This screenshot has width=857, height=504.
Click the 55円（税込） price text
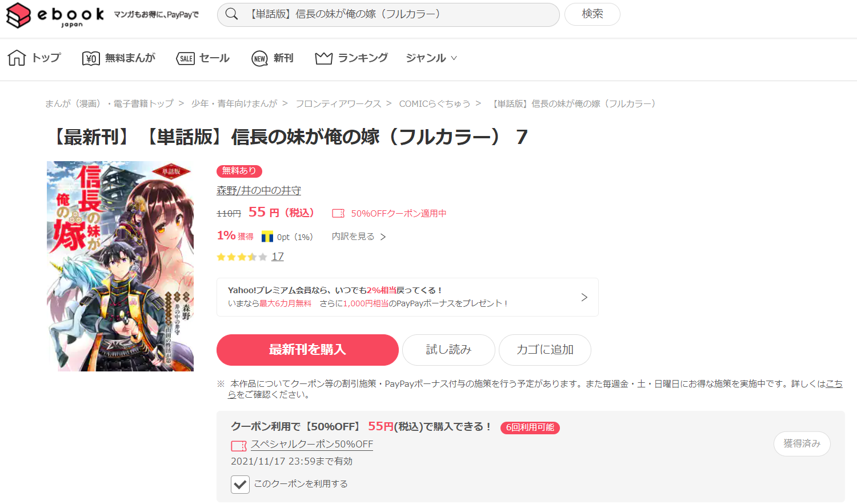click(x=281, y=213)
